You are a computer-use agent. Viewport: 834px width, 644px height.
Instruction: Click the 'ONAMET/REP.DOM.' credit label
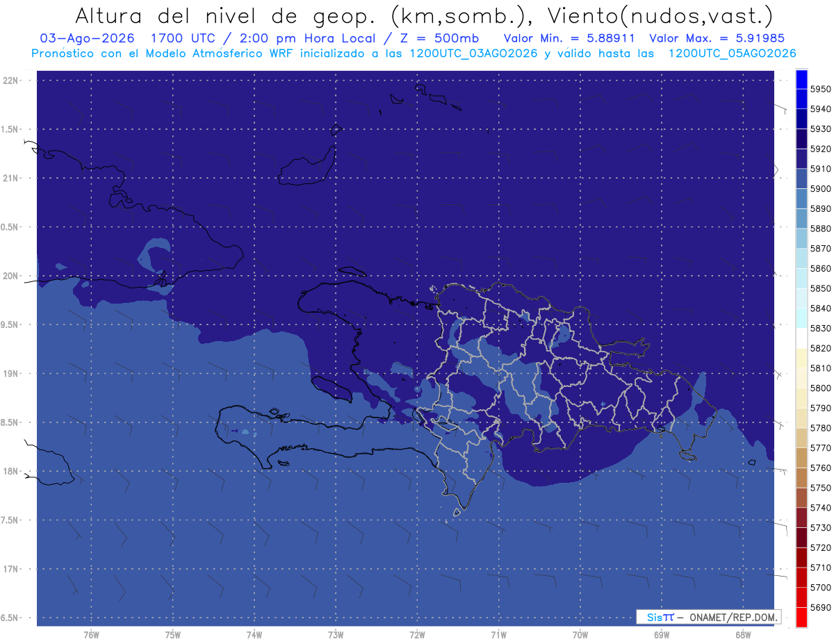[x=733, y=617]
